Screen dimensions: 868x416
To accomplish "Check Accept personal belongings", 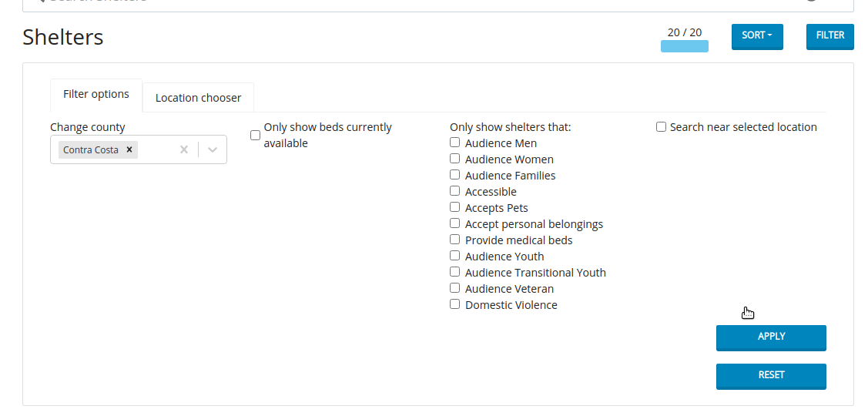I will [x=454, y=223].
